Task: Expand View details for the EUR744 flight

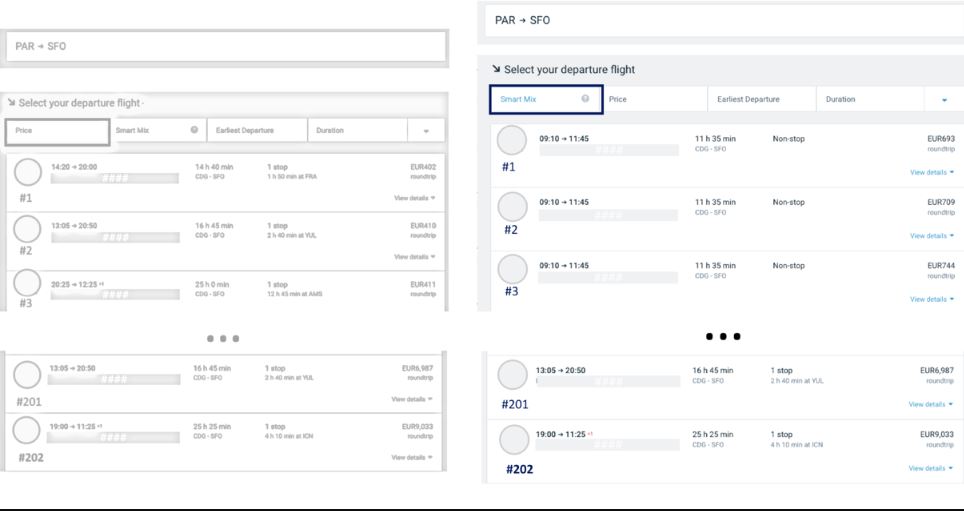Action: pos(932,299)
